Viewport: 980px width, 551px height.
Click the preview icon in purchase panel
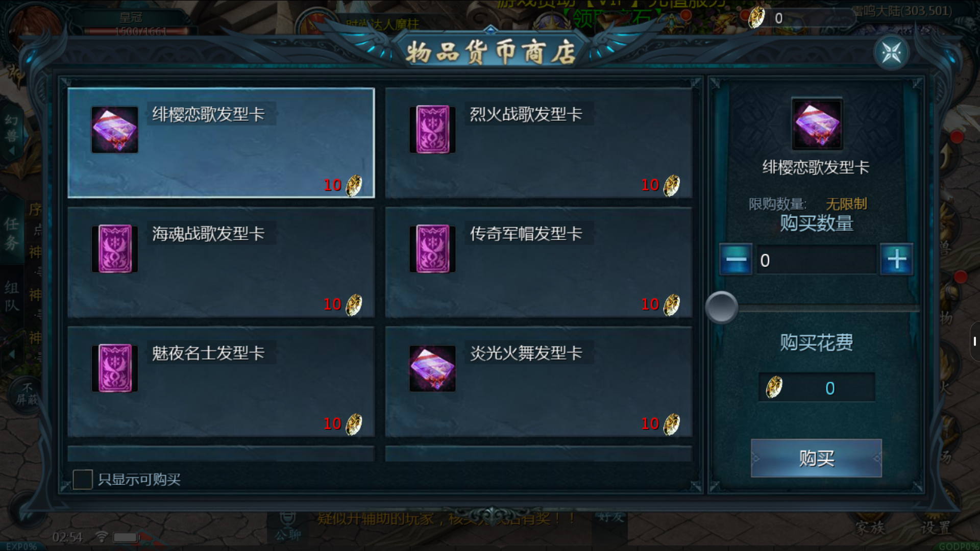pyautogui.click(x=817, y=124)
